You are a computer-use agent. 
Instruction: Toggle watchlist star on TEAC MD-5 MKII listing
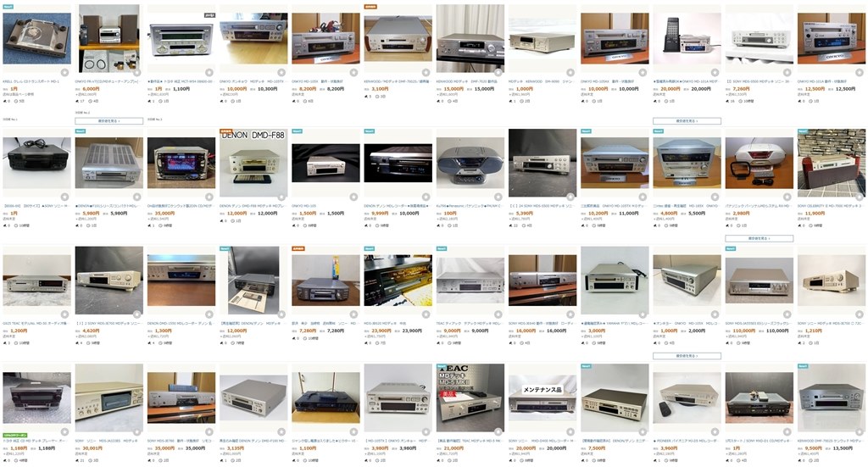pyautogui.click(x=498, y=431)
